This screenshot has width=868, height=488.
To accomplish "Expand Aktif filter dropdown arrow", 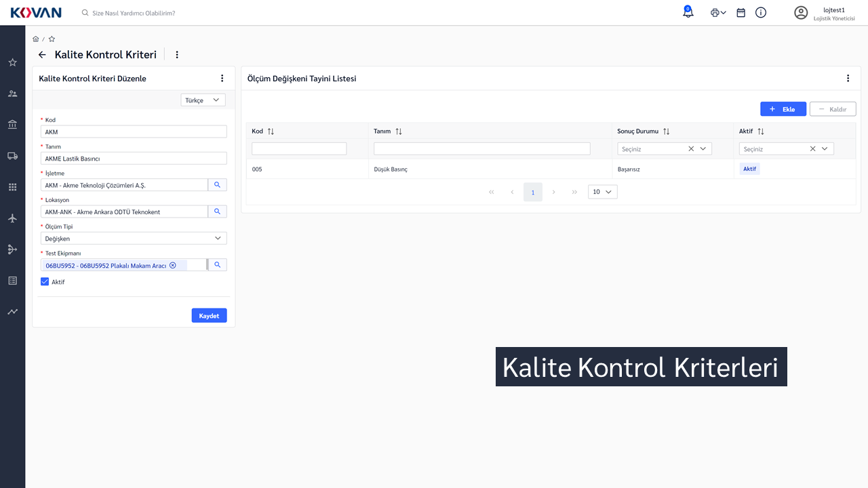I will [x=825, y=148].
